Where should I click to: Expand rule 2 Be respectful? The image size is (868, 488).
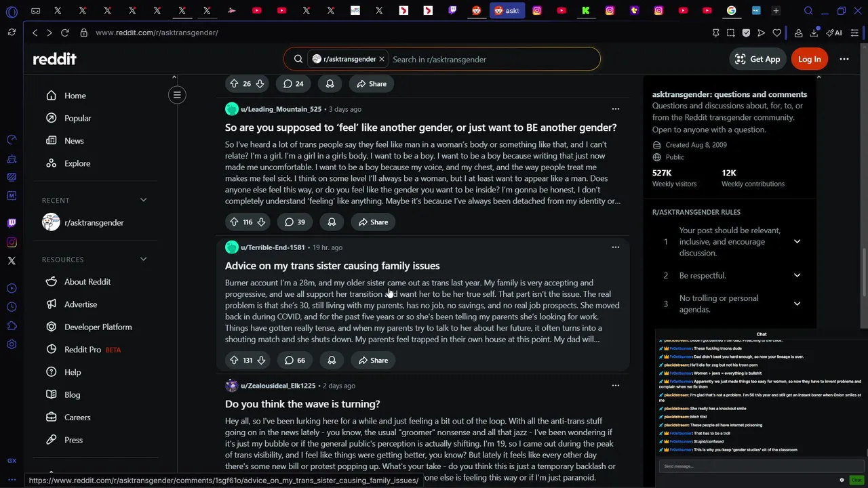(797, 275)
